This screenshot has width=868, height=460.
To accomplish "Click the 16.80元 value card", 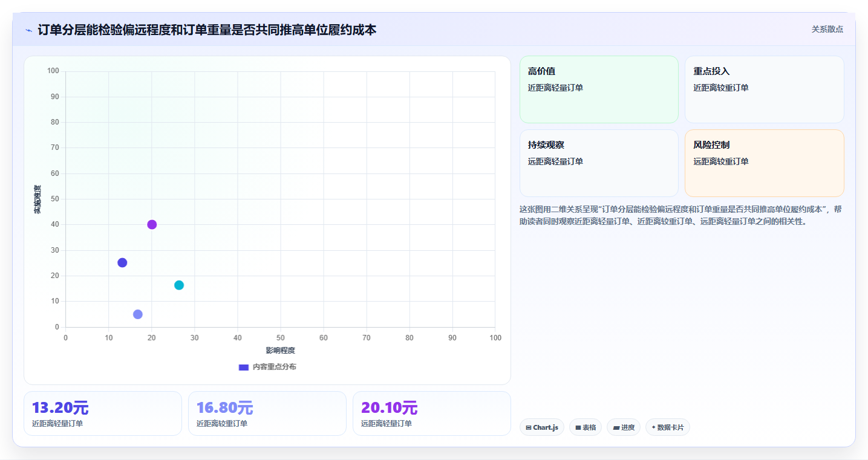I will tap(267, 413).
